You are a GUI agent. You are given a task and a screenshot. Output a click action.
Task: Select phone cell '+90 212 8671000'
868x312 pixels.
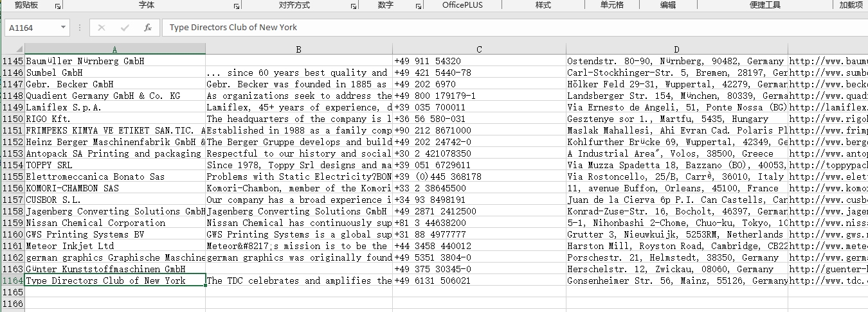[480, 130]
